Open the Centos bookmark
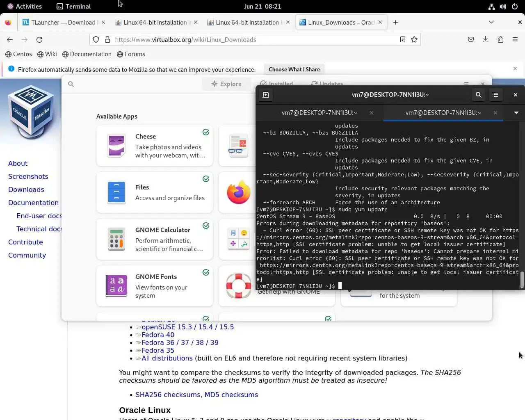 point(18,54)
